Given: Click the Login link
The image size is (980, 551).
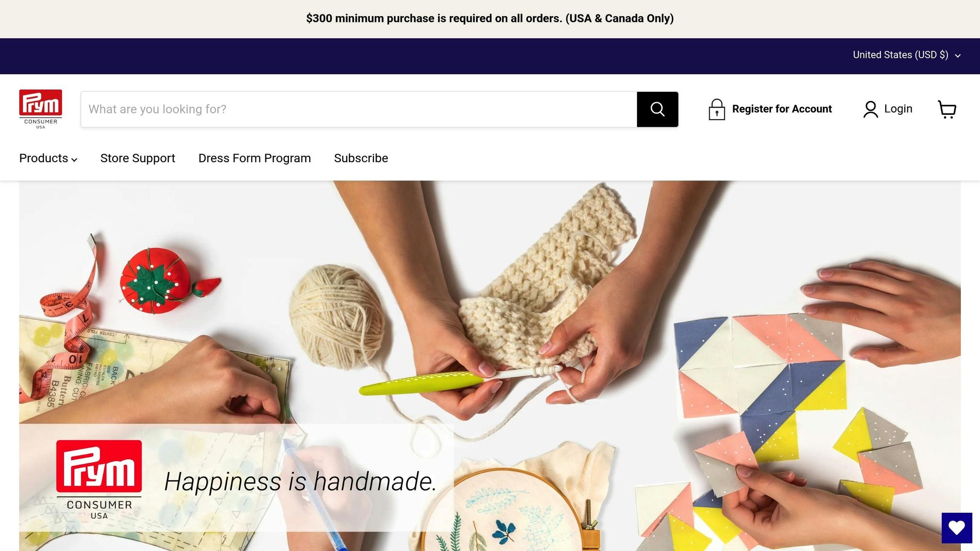Looking at the screenshot, I should [898, 109].
